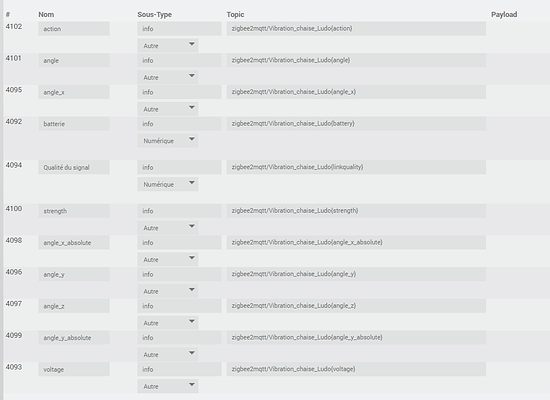The height and width of the screenshot is (400, 550).
Task: Click the topic field ending with (battery)
Action: pyautogui.click(x=356, y=124)
